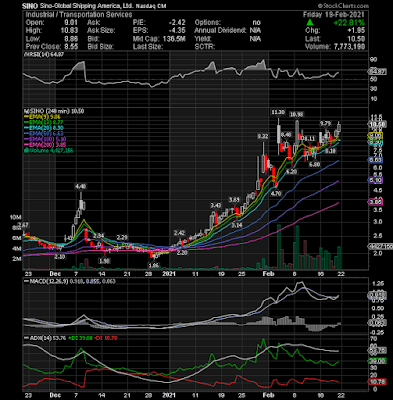This screenshot has width=393, height=400.
Task: Click the 1.86 lowest price annotation
Action: coord(154,266)
